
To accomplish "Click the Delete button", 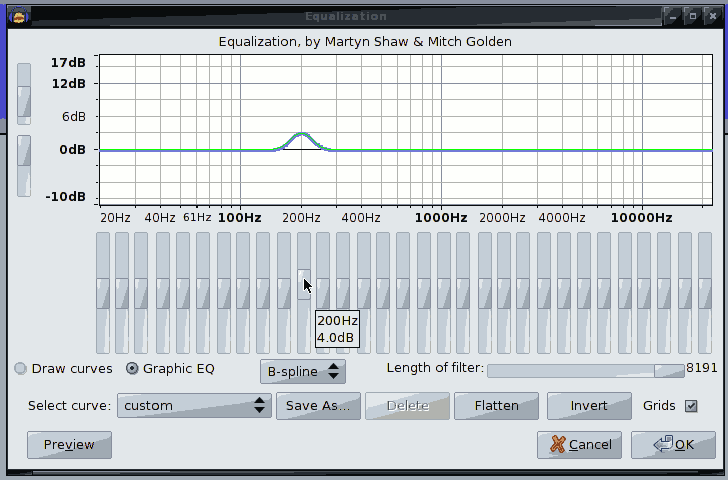I will coord(407,406).
